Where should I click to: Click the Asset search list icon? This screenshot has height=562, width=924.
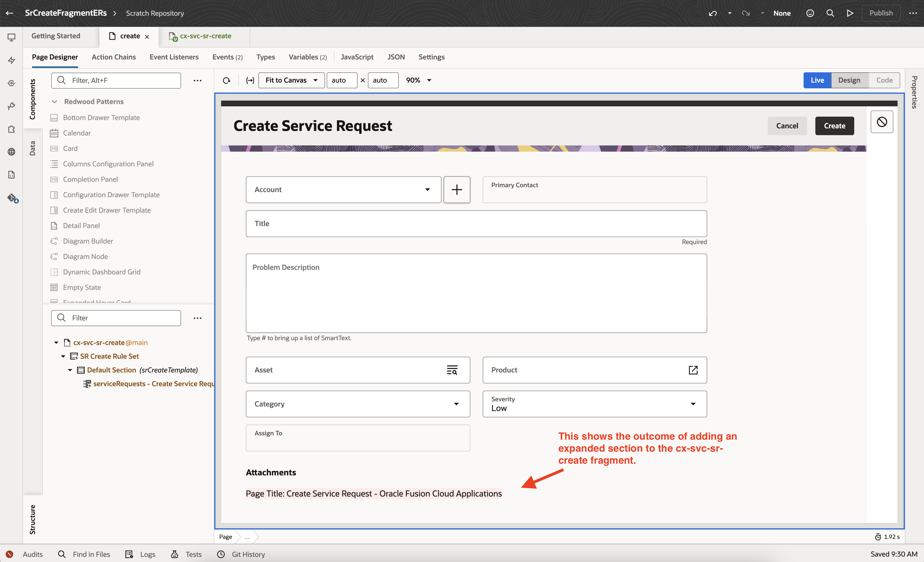point(452,370)
